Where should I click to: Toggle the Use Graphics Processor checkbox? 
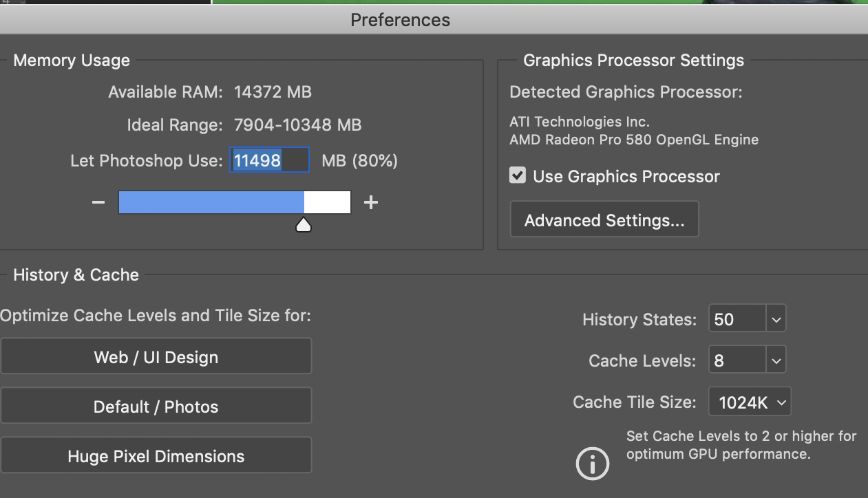[x=518, y=175]
